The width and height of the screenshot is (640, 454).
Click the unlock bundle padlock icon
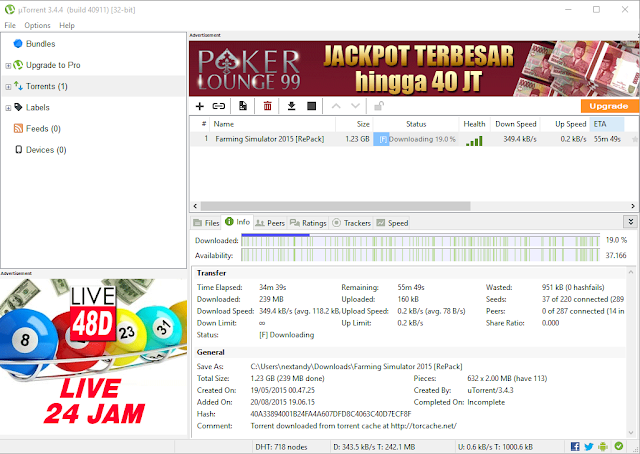(x=379, y=106)
